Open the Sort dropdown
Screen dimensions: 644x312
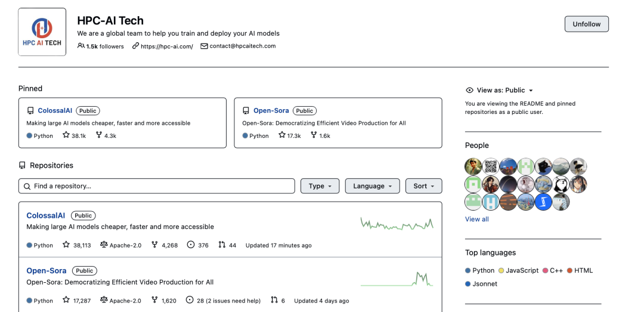[x=423, y=186]
